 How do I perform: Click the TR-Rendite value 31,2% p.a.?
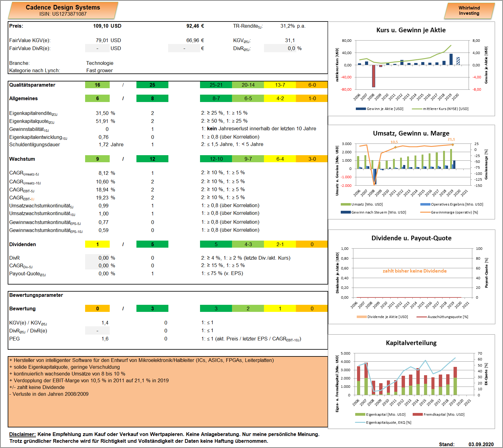coord(293,26)
